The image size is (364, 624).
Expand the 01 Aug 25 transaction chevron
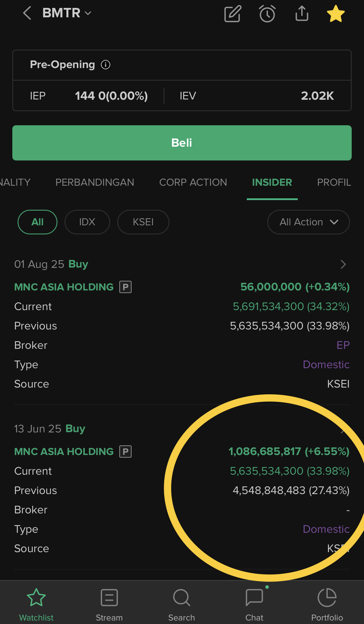[x=343, y=264]
